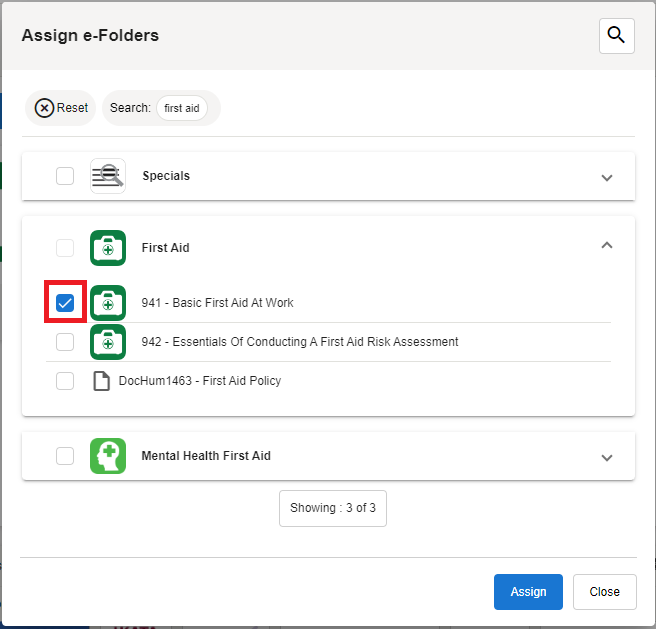Click the Mental Health First Aid icon

[x=108, y=456]
